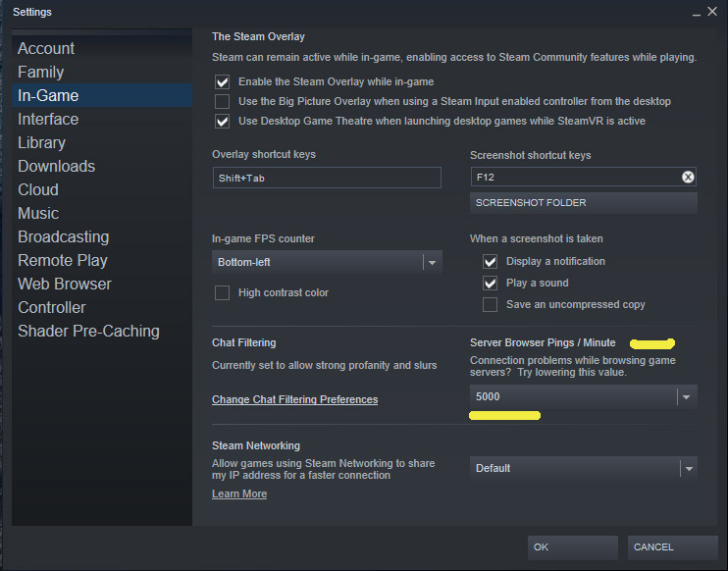
Task: Open Change Chat Filtering Preferences link
Action: 294,399
